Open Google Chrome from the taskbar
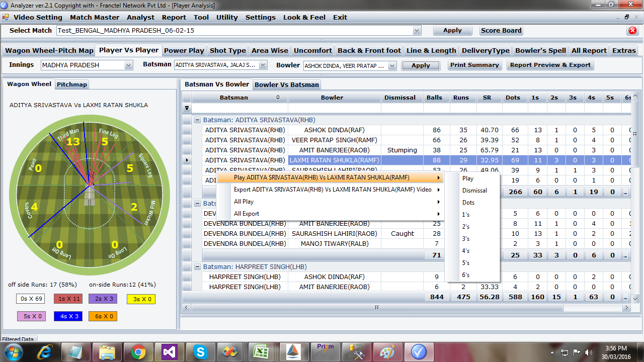Screen dimensions: 644x362 [x=138, y=352]
